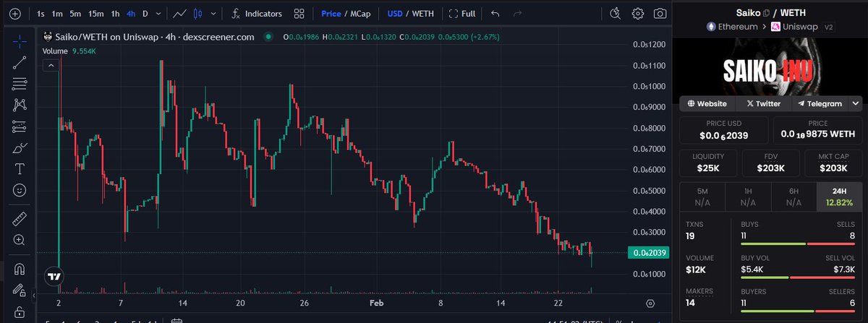868x323 pixels.
Task: Open the layout templates grid icon
Action: (x=299, y=13)
